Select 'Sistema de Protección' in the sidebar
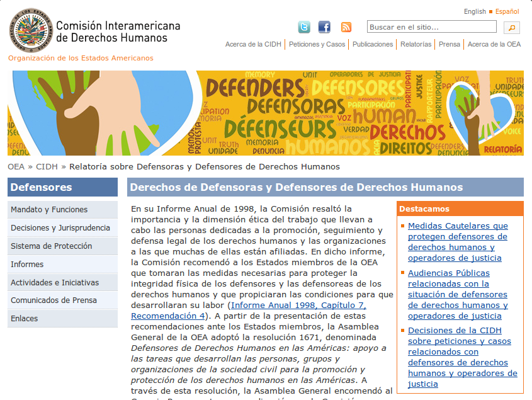 pyautogui.click(x=63, y=246)
